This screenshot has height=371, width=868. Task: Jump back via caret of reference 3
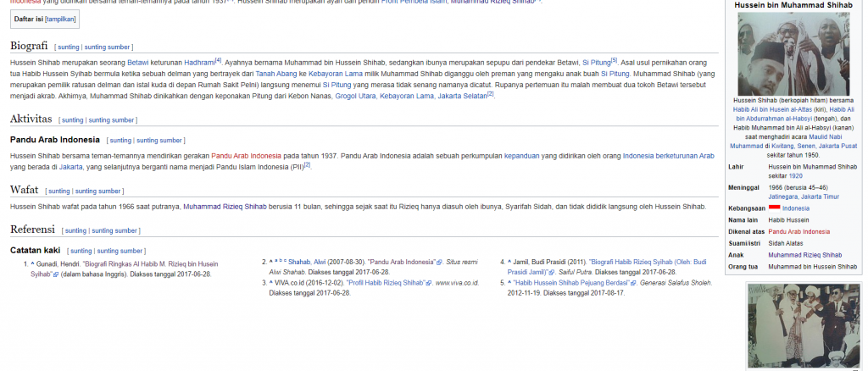click(x=271, y=283)
